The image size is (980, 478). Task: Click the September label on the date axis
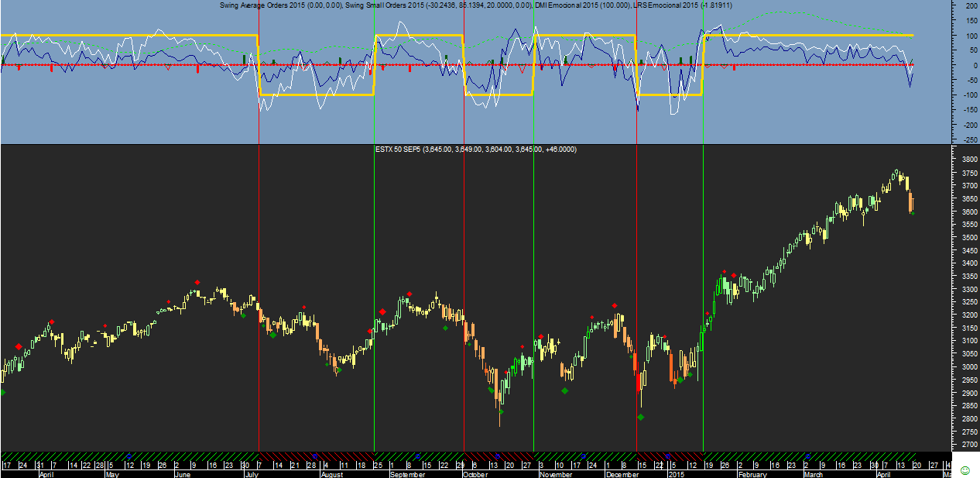(x=407, y=473)
